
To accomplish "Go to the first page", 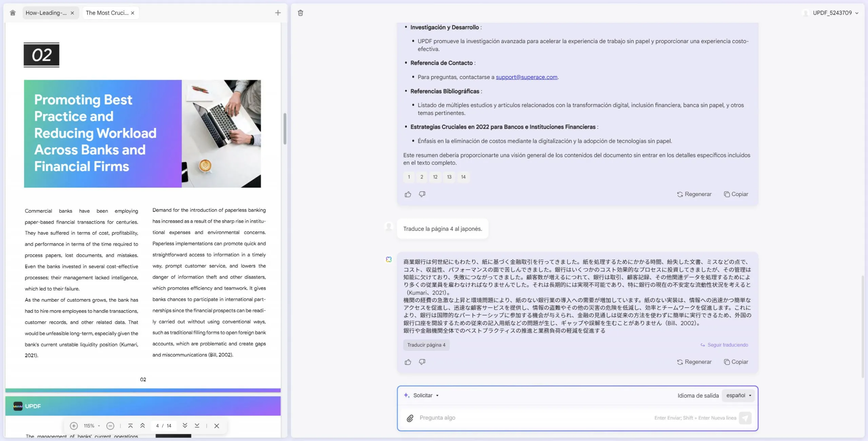I will (x=130, y=426).
